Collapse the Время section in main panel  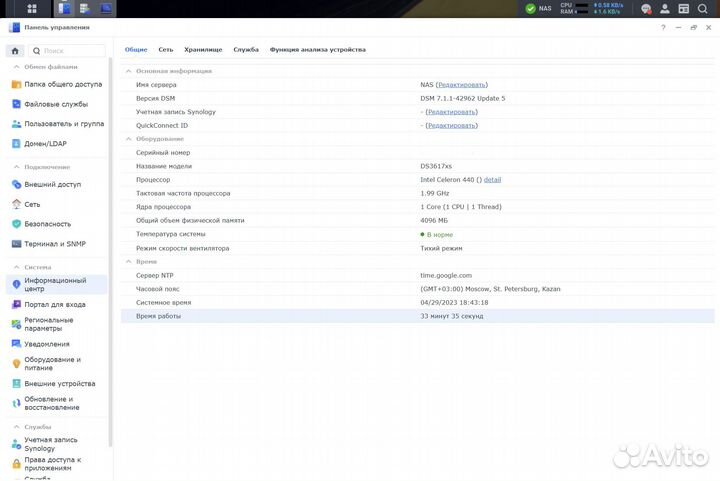[x=127, y=261]
